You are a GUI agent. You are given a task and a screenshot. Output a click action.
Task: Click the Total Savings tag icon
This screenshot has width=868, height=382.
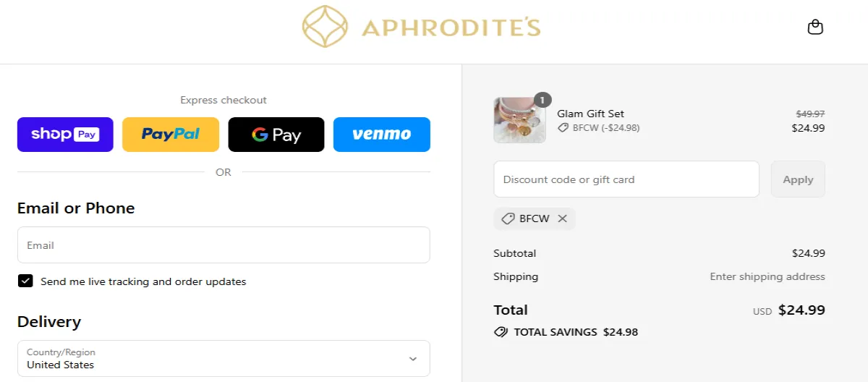(x=501, y=332)
